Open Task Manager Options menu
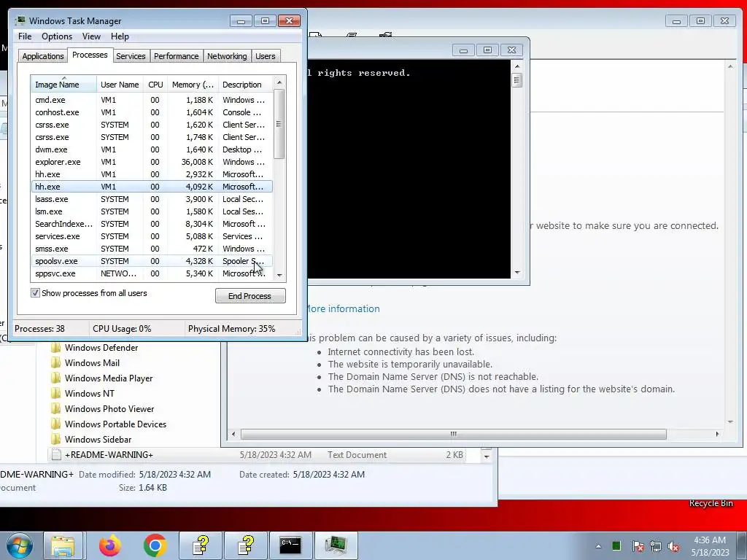 coord(57,36)
